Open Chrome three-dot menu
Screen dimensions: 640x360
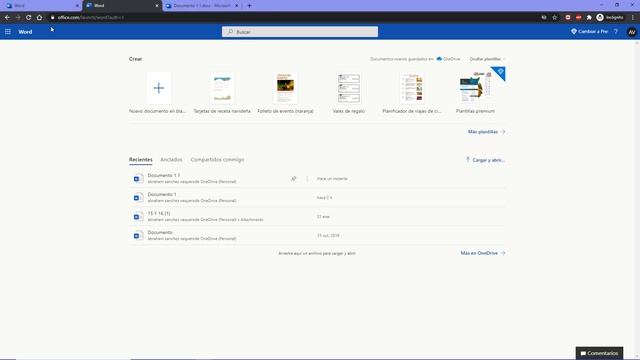633,18
